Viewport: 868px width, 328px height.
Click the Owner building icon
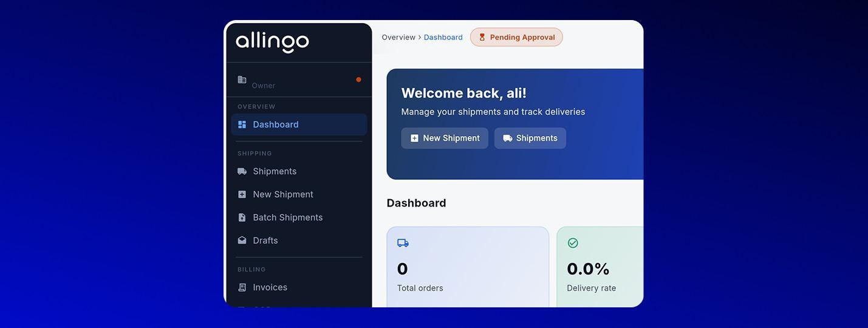pos(242,80)
